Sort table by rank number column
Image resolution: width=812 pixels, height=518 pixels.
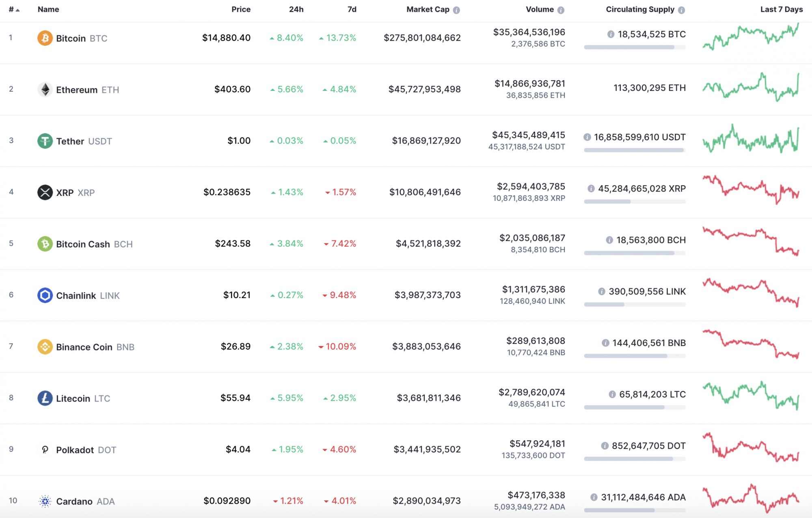coord(14,9)
